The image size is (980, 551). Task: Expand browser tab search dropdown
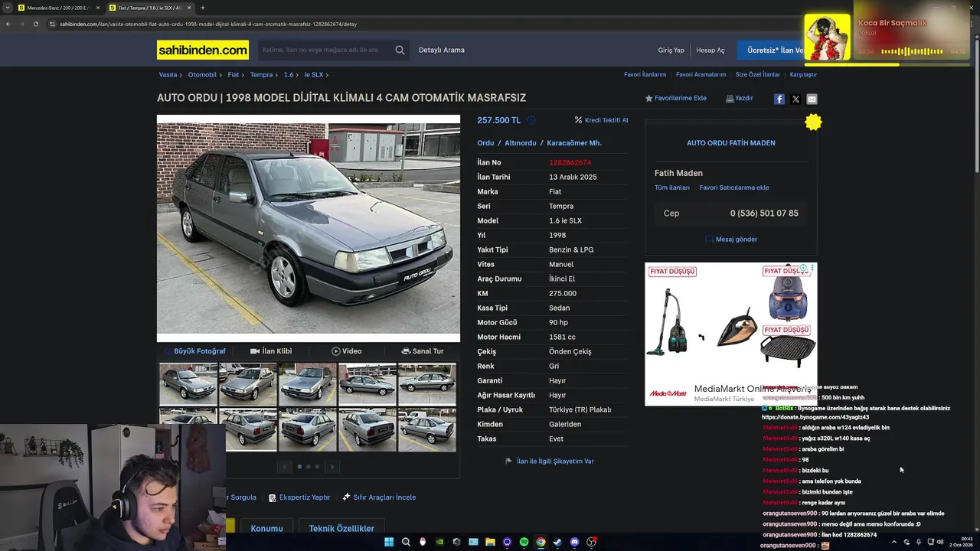pos(8,8)
